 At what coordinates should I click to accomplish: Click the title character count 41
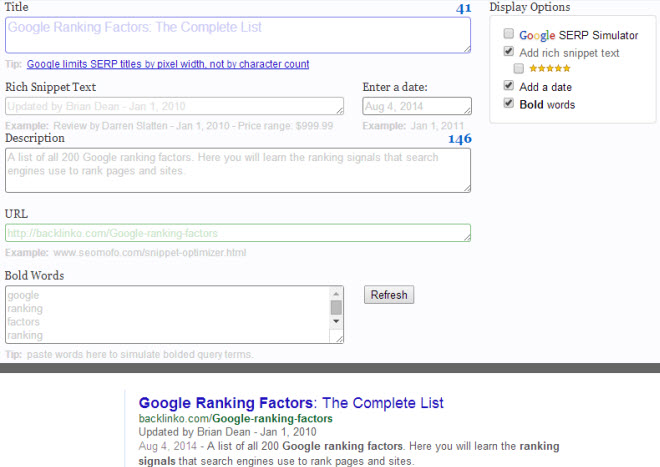[463, 8]
